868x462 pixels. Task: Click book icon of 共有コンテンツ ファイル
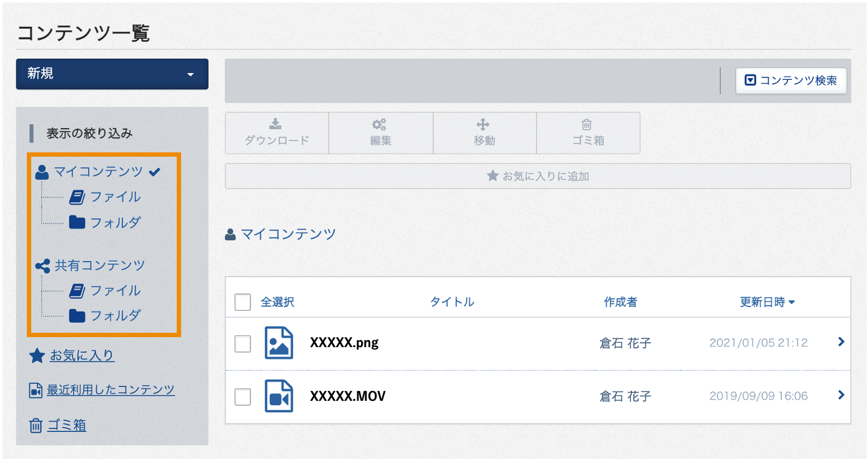[x=77, y=291]
